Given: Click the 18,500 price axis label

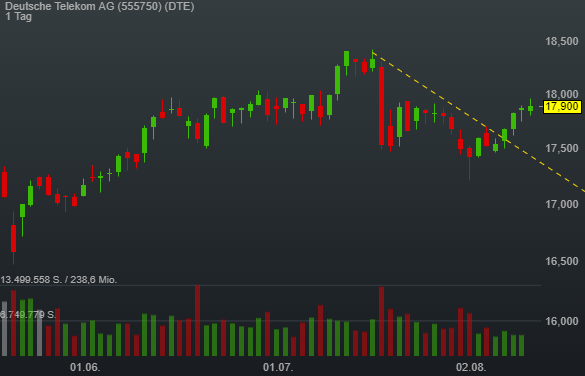Looking at the screenshot, I should pyautogui.click(x=562, y=41).
